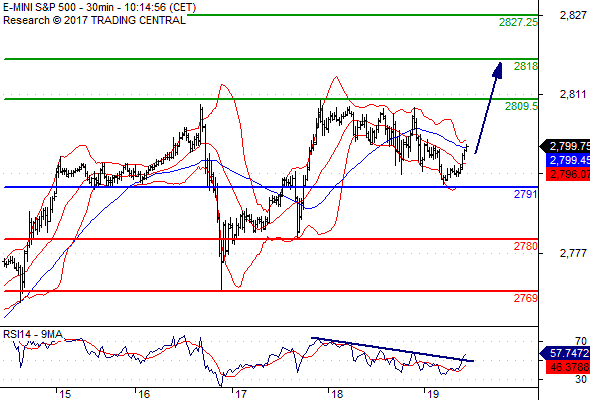Click the RSI 70 level label
The image size is (590, 400).
581,341
